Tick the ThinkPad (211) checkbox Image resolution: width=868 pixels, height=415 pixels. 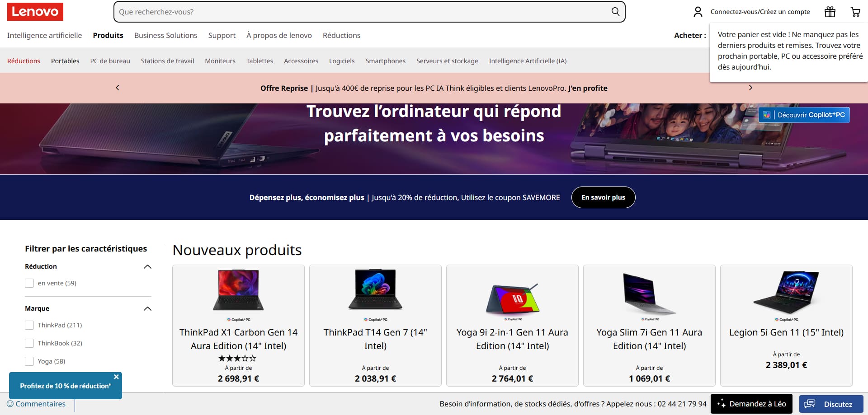tap(29, 325)
